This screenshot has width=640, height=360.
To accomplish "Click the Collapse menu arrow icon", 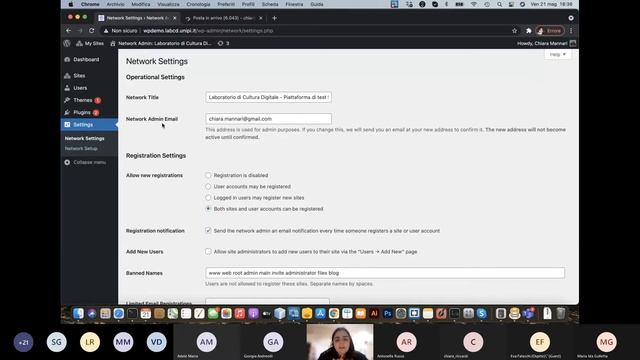I will click(67, 162).
